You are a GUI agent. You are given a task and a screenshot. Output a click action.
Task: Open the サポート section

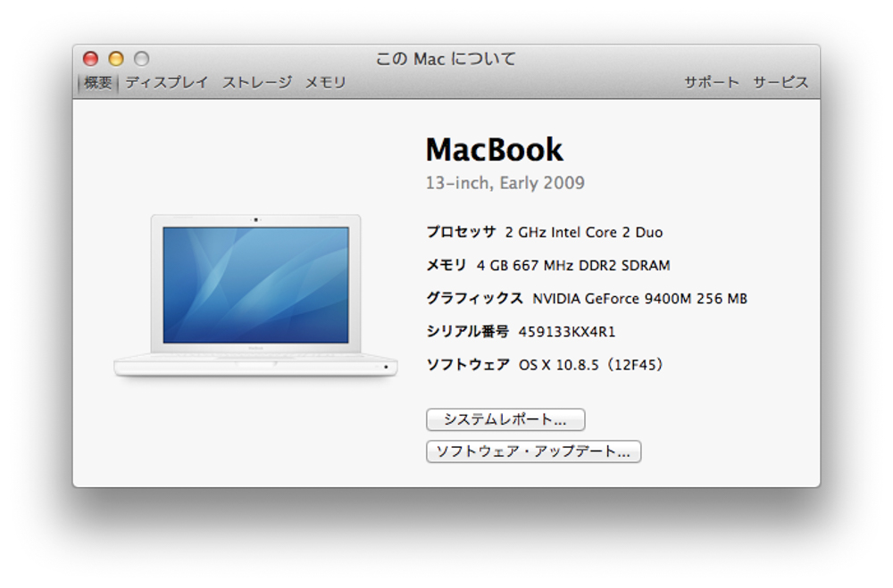[x=712, y=83]
